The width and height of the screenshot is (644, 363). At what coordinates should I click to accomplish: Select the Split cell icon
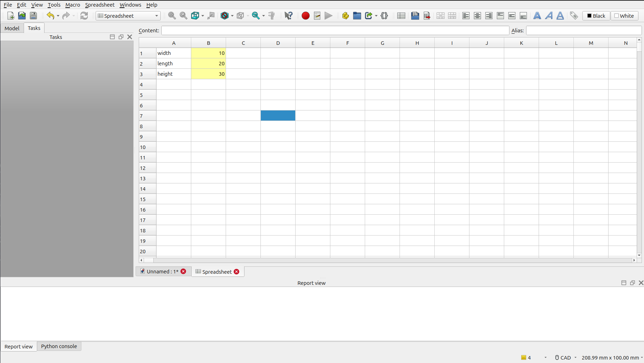click(452, 16)
